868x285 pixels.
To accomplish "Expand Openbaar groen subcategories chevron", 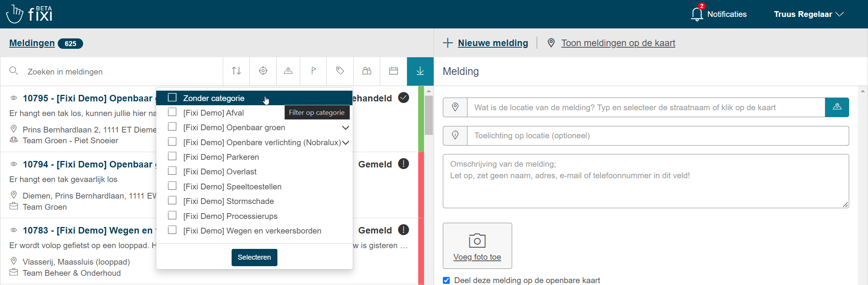I will pos(346,128).
